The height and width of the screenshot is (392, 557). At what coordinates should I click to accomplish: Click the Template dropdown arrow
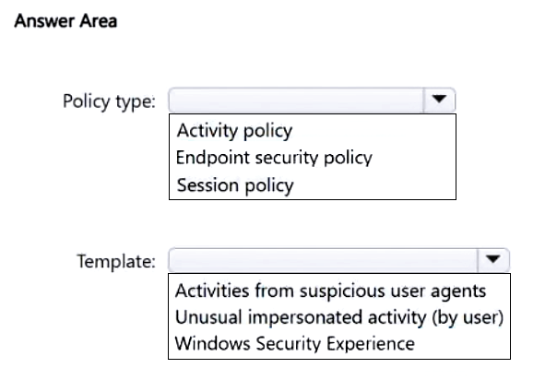[x=493, y=259]
